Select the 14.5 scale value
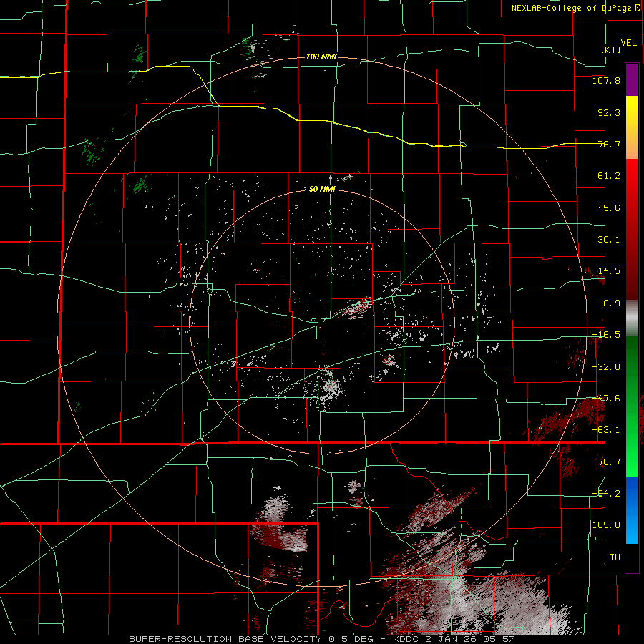Image resolution: width=644 pixels, height=644 pixels. click(x=609, y=271)
